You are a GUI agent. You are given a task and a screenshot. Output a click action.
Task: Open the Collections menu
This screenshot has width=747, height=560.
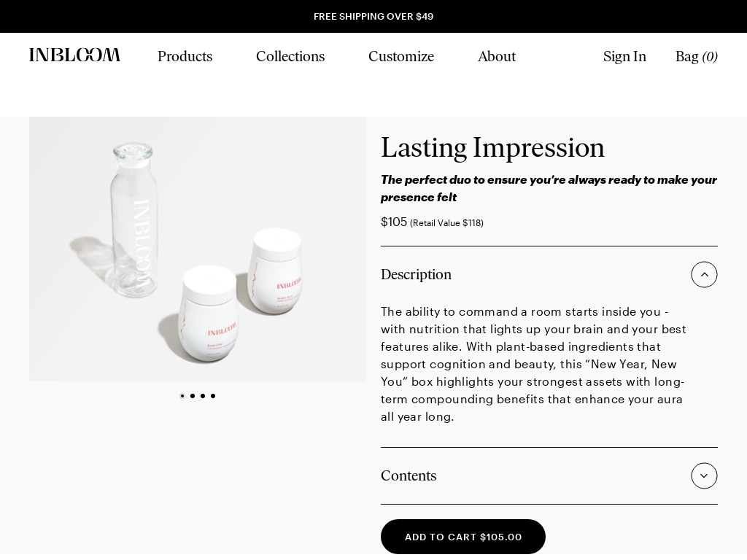290,57
